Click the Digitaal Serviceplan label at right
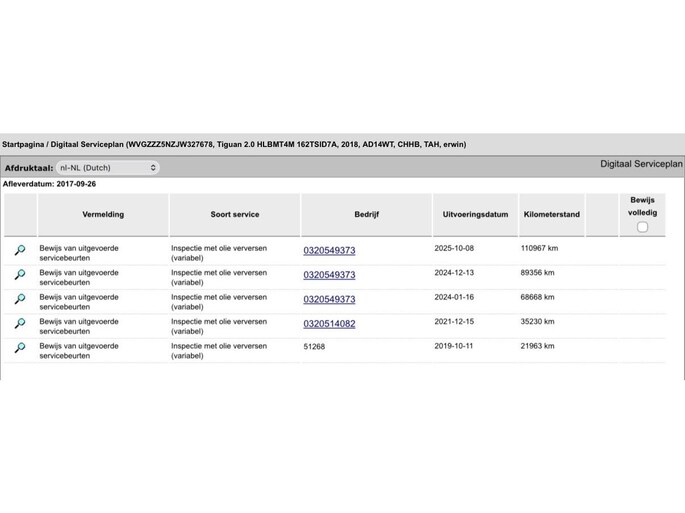The image size is (685, 513). pos(640,163)
